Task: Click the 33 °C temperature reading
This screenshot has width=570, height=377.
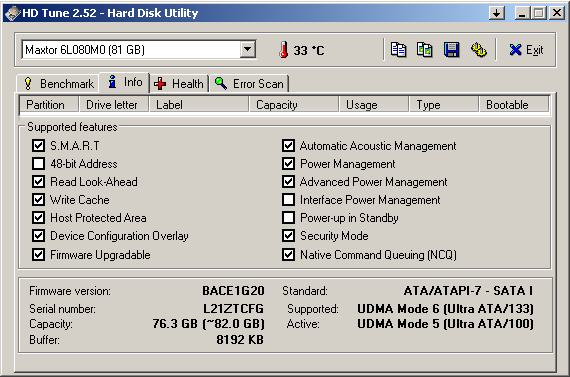Action: click(309, 50)
